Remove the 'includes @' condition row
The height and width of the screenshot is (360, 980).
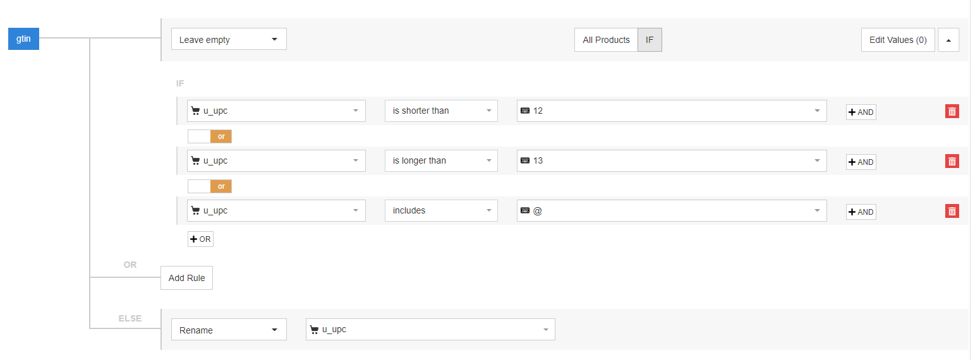(952, 211)
